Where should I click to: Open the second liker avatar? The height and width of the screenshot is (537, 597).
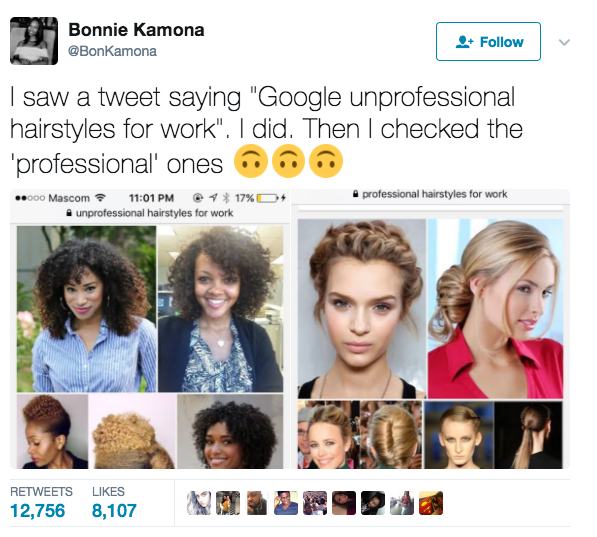(x=228, y=503)
